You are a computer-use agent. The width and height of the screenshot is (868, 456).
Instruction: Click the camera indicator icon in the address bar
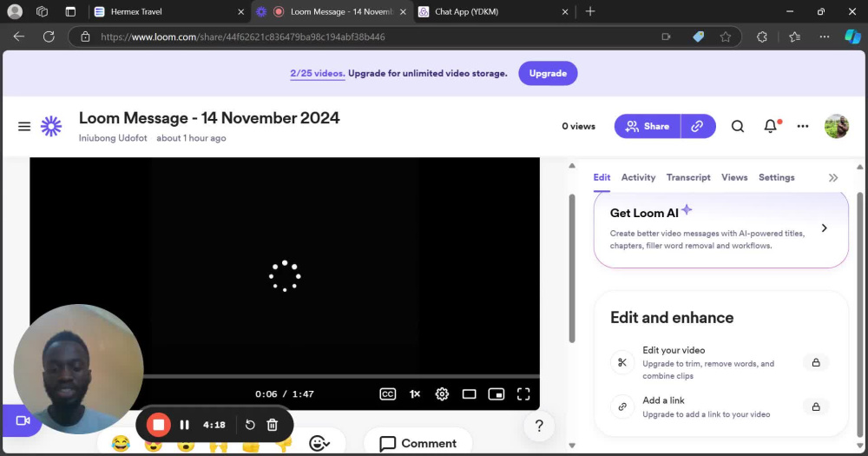tap(666, 37)
